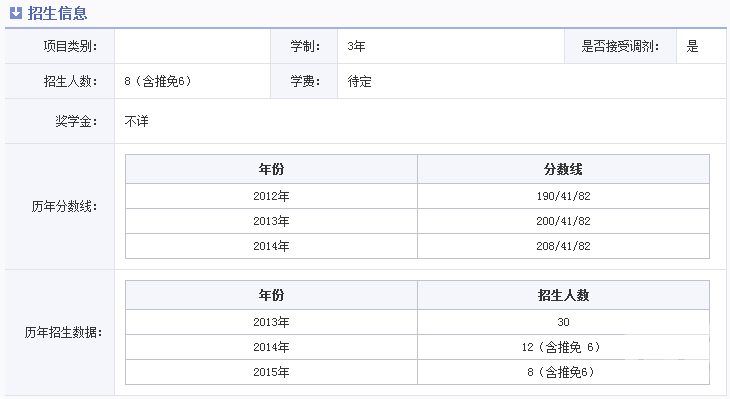730x399 pixels.
Task: Click the 招生人数 value 8（含推免6）
Action: point(157,81)
